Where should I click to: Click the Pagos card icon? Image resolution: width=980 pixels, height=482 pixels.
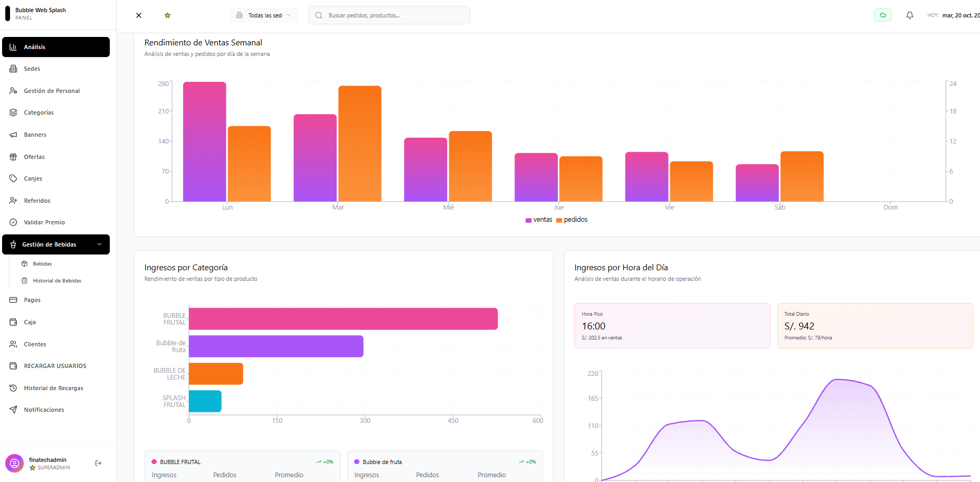coord(13,300)
